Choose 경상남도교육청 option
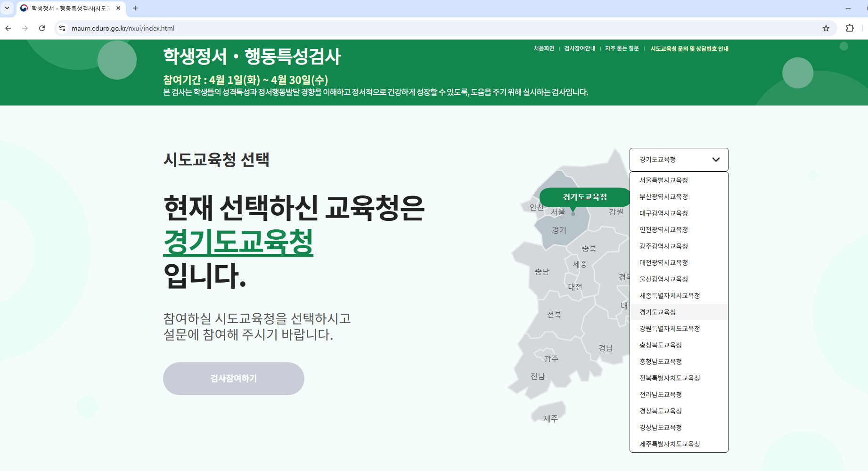 point(679,428)
